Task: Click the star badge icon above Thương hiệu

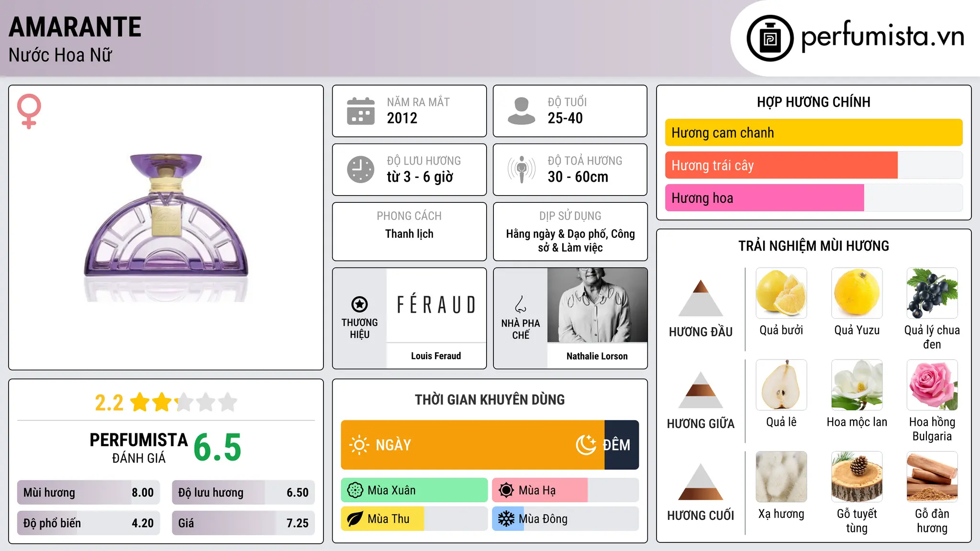Action: pos(359,304)
